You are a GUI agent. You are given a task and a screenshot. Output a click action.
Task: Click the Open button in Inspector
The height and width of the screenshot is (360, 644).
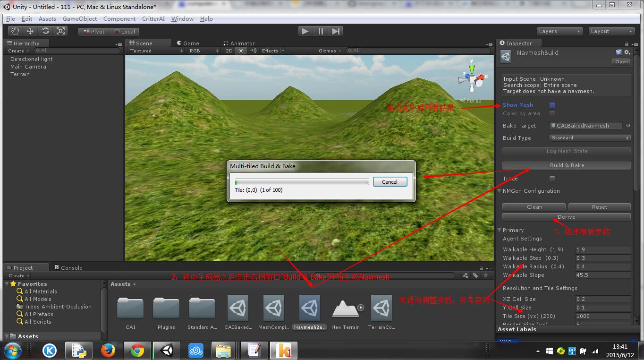621,62
